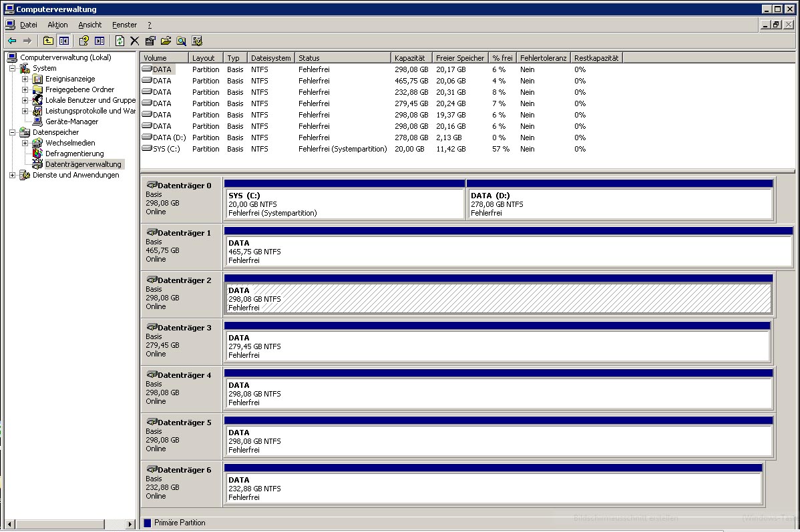This screenshot has width=800, height=532.
Task: Click the Datenspeicher storage icon
Action: [x=25, y=132]
